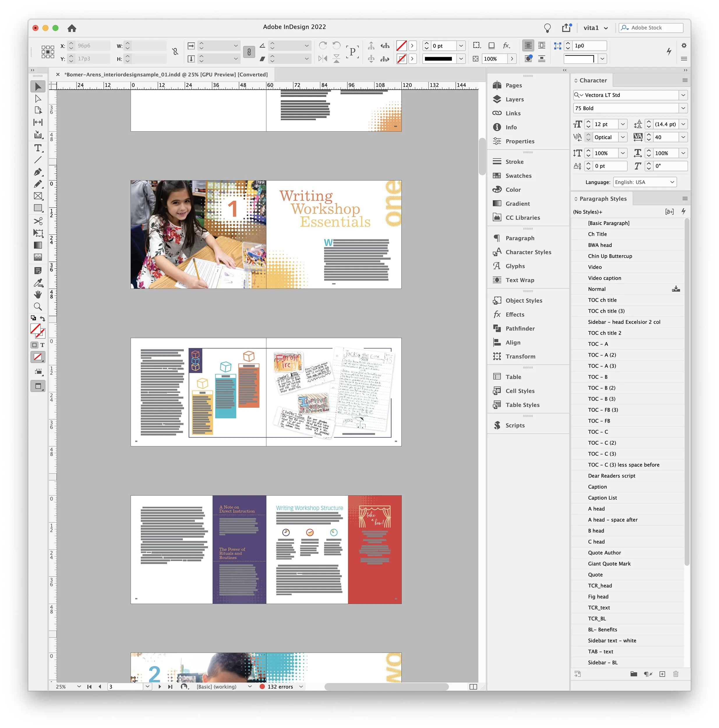Image resolution: width=719 pixels, height=728 pixels.
Task: Open the zoom level dropdown
Action: pos(79,687)
